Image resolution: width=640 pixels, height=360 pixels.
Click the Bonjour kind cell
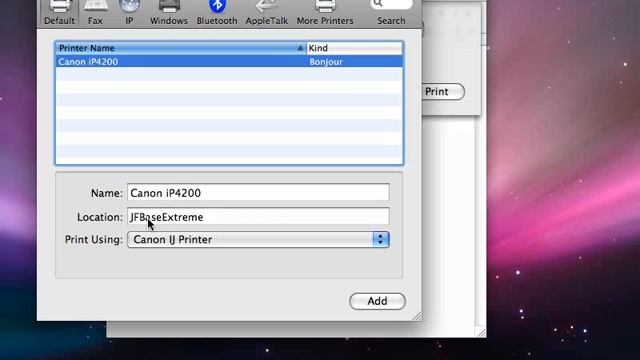point(326,62)
